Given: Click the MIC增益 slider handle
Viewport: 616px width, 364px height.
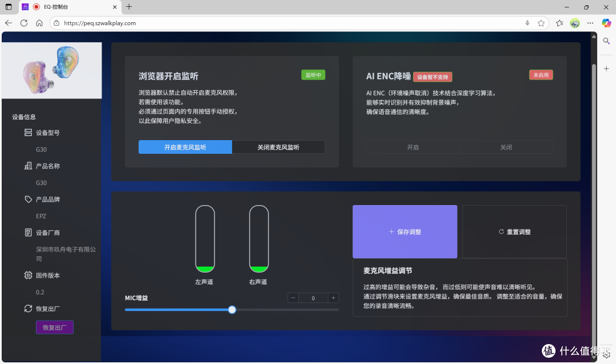Looking at the screenshot, I should pos(232,310).
